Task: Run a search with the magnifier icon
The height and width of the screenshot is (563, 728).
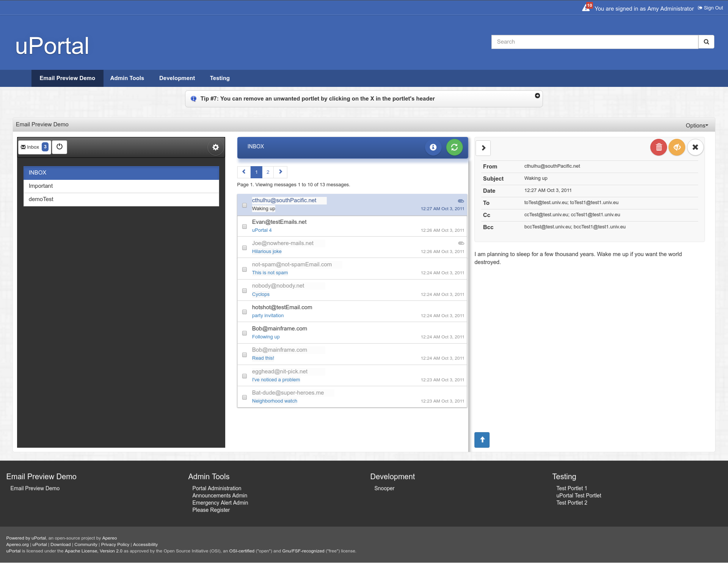Action: click(x=706, y=42)
